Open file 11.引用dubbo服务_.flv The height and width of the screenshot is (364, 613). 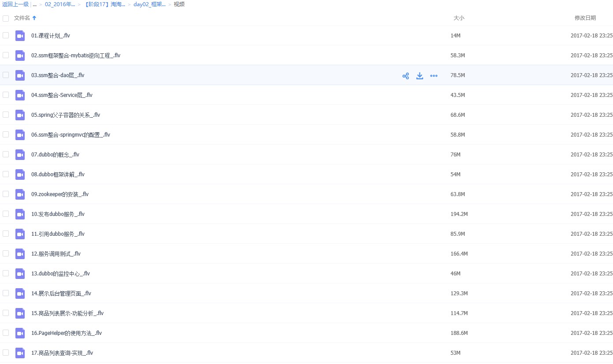[x=58, y=234]
